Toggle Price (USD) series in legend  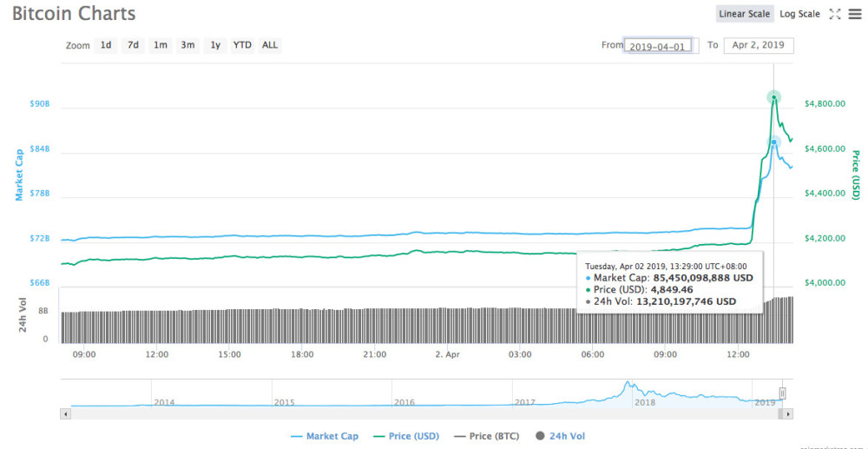[x=405, y=436]
